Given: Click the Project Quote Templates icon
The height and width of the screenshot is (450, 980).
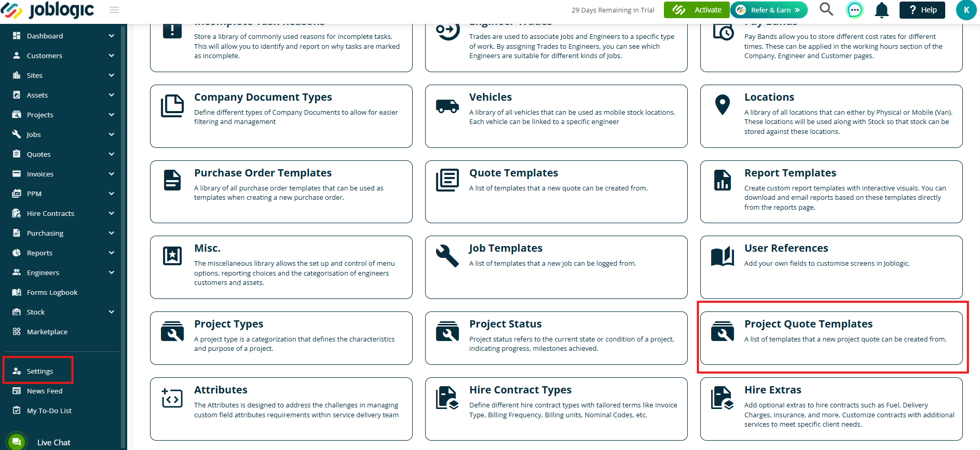Looking at the screenshot, I should coord(723,331).
